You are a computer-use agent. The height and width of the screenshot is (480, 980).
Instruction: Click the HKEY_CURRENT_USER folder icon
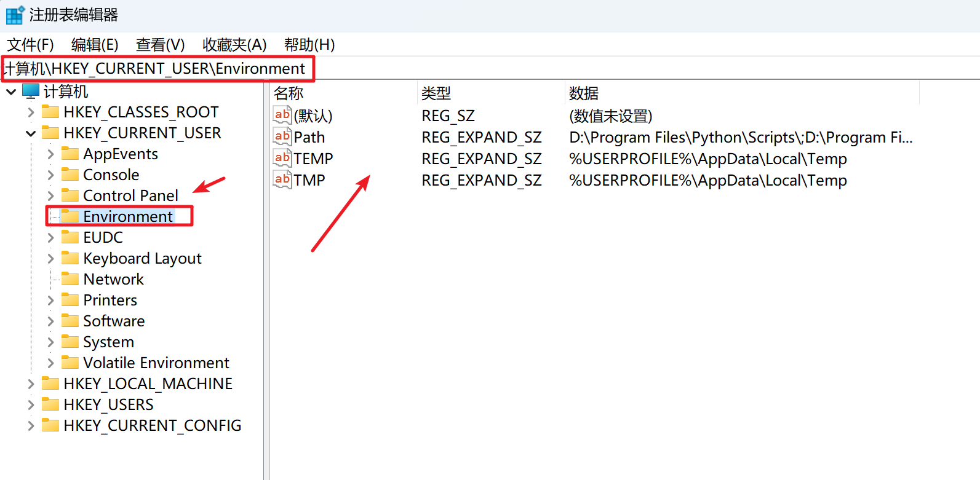pos(50,133)
